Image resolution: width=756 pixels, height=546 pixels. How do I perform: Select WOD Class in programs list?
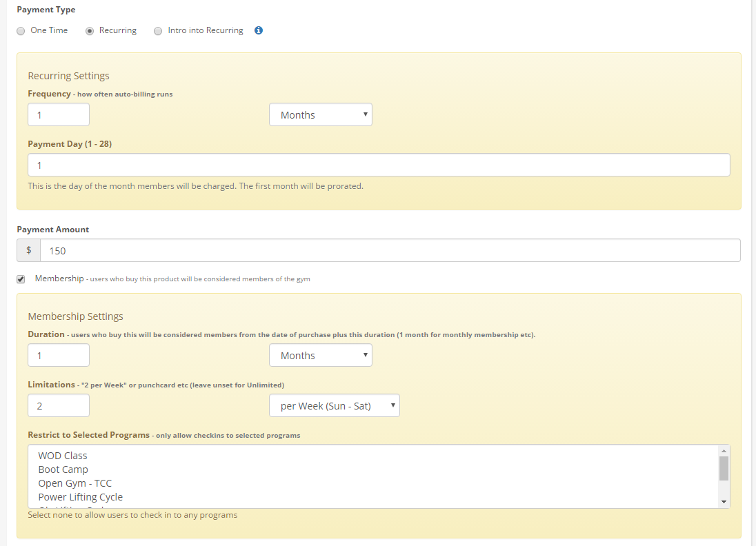(63, 456)
